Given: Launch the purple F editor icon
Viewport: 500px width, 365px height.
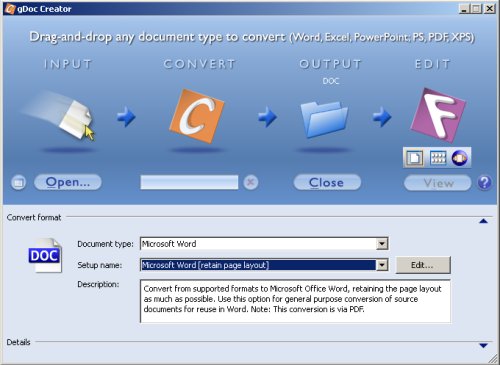Looking at the screenshot, I should point(438,115).
